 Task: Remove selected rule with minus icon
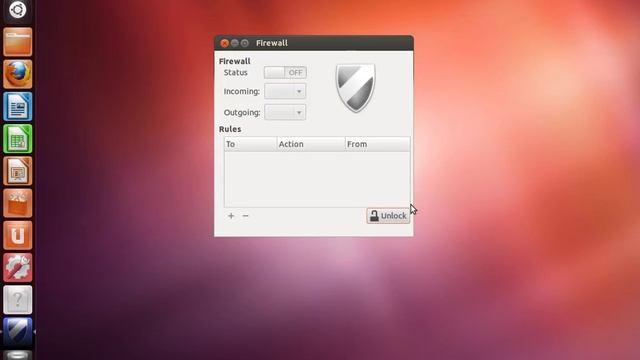245,216
